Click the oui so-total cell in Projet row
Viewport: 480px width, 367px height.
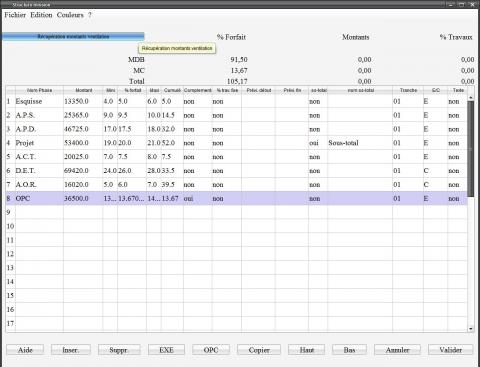click(318, 143)
